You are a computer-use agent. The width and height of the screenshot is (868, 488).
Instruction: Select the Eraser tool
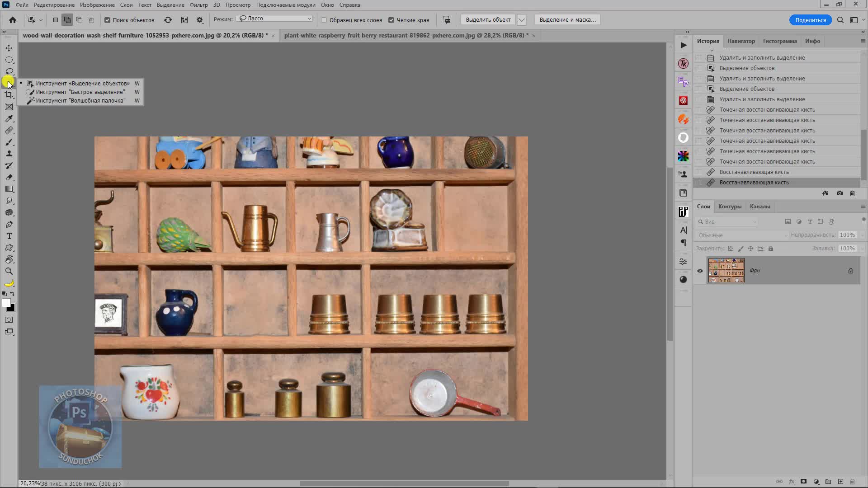(x=9, y=177)
